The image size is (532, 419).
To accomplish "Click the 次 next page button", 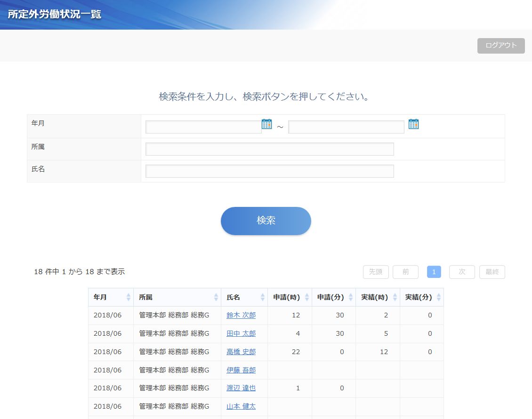I will tap(462, 272).
